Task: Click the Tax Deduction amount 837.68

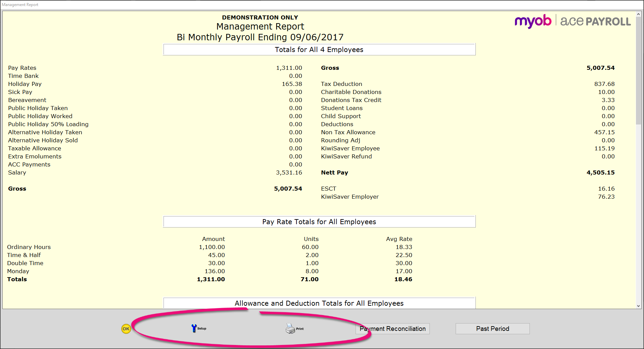Action: point(604,84)
